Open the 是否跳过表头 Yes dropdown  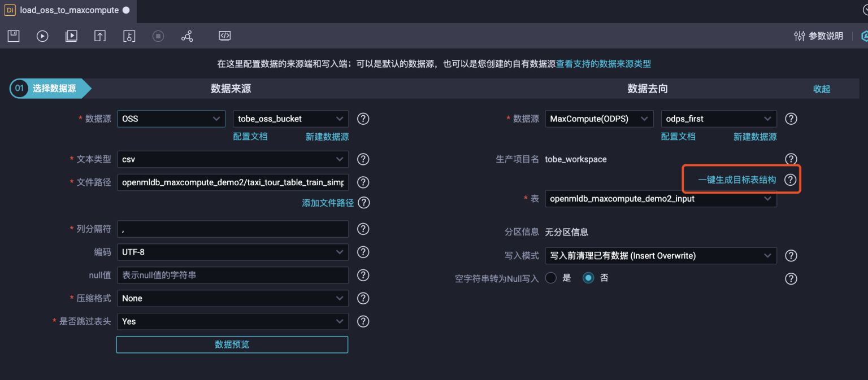[233, 321]
